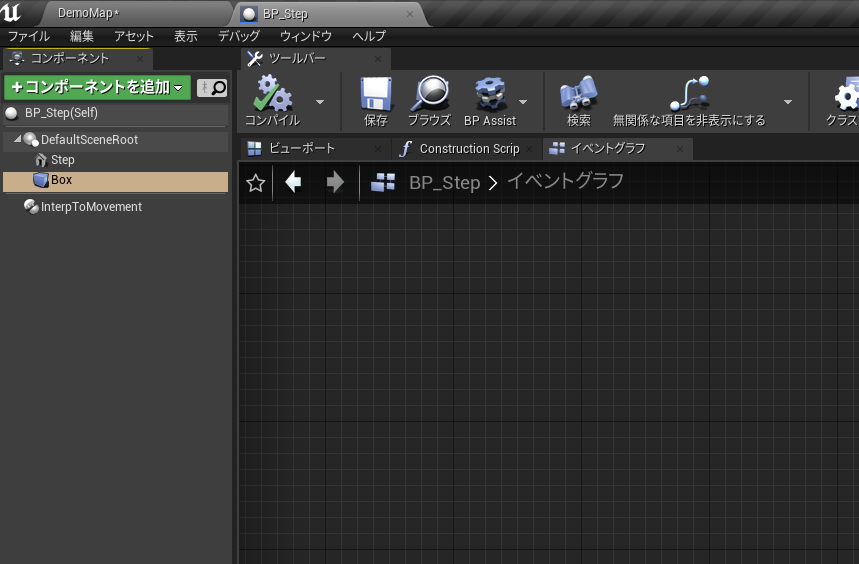The height and width of the screenshot is (564, 859).
Task: Click the Browse (ブラウズ) magnifier icon
Action: (x=430, y=93)
